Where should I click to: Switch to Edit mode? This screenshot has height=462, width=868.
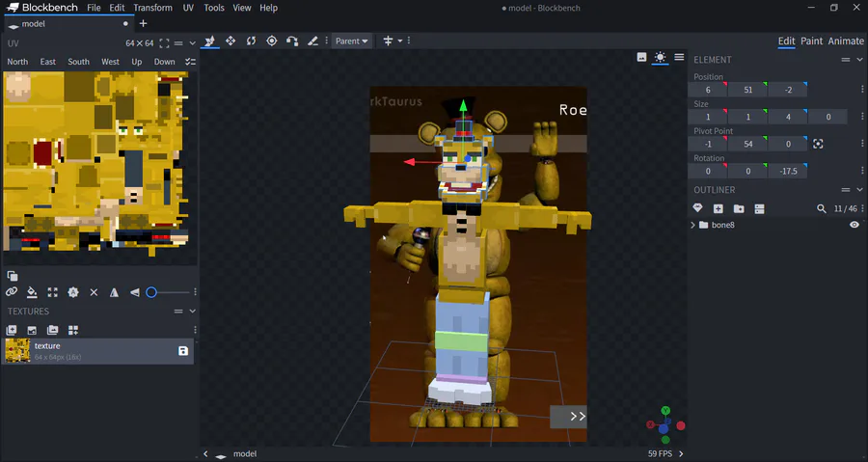coord(786,41)
